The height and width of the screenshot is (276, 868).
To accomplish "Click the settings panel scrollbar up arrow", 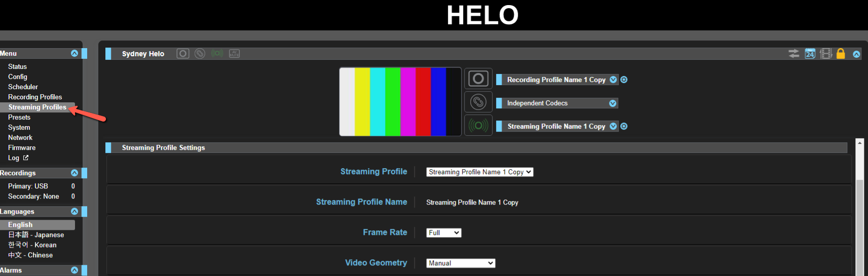I will [x=859, y=143].
